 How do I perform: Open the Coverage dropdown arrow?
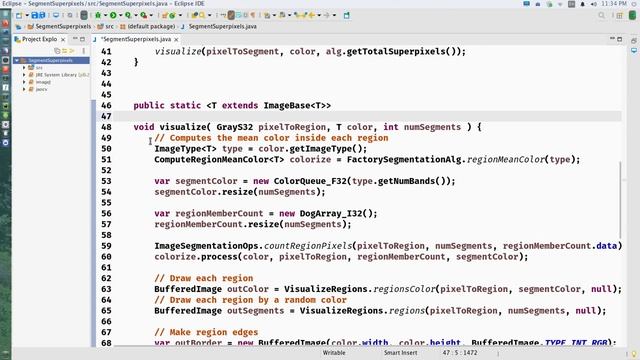click(x=136, y=16)
